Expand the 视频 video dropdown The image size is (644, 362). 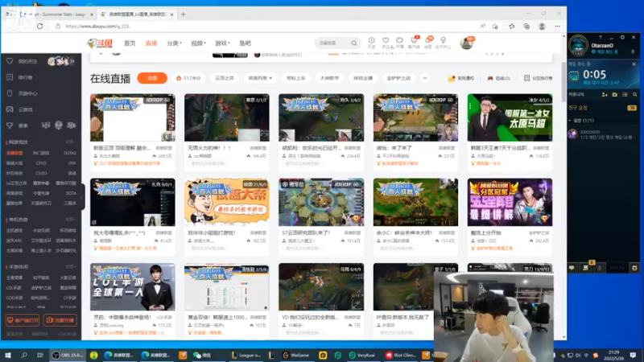point(198,43)
